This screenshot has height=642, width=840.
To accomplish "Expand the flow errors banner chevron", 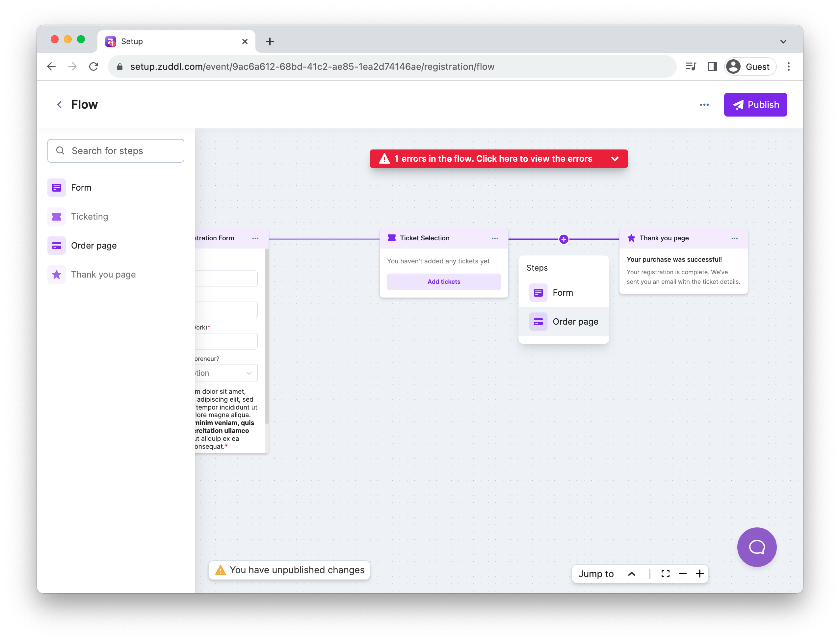I will tap(615, 159).
